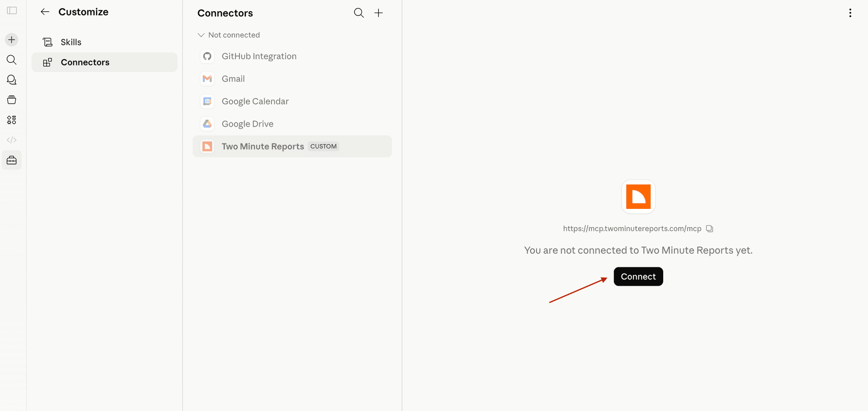Open projects icon in left rail
This screenshot has width=868, height=411.
click(x=12, y=100)
